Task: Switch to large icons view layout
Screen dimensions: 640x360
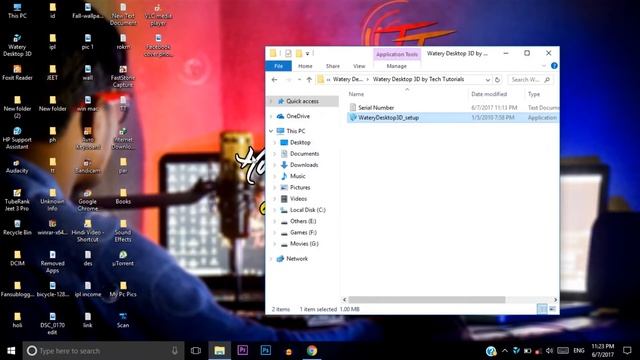Action: point(552,309)
